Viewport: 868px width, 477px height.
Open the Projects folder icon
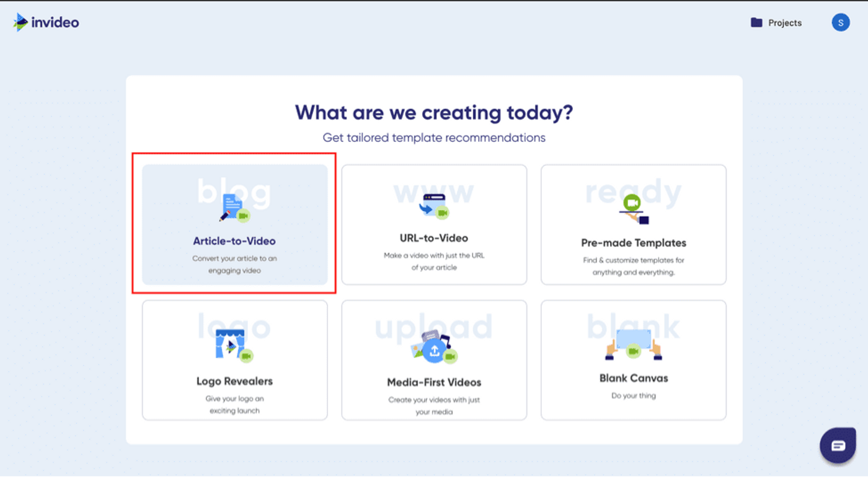(756, 23)
